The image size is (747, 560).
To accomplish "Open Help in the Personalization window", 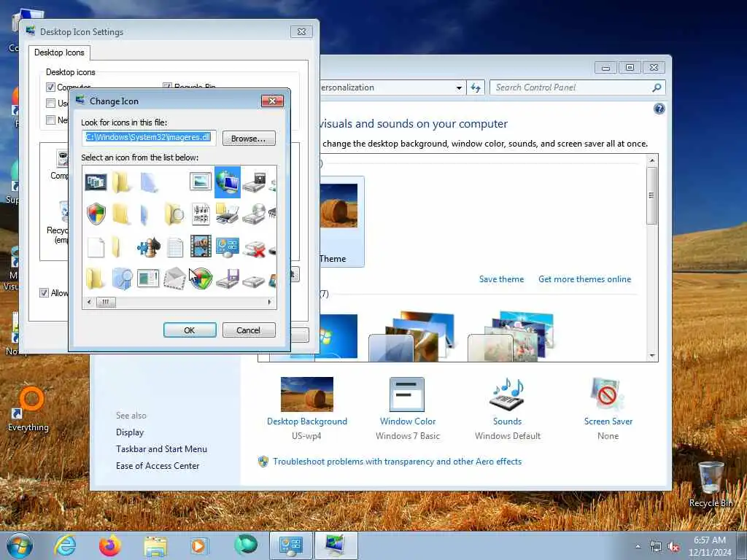I will [659, 109].
